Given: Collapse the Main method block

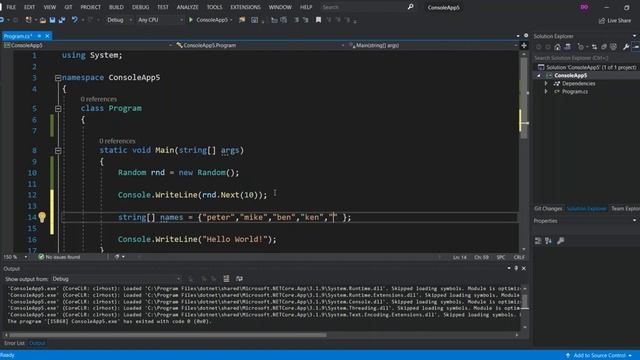Looking at the screenshot, I should pyautogui.click(x=58, y=151).
